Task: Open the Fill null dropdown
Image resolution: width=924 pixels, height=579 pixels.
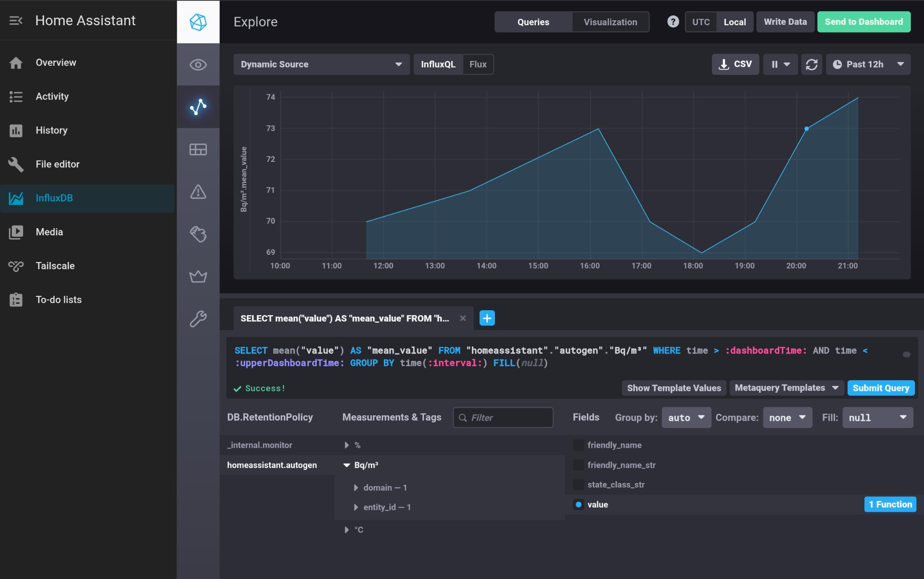Action: [x=878, y=418]
